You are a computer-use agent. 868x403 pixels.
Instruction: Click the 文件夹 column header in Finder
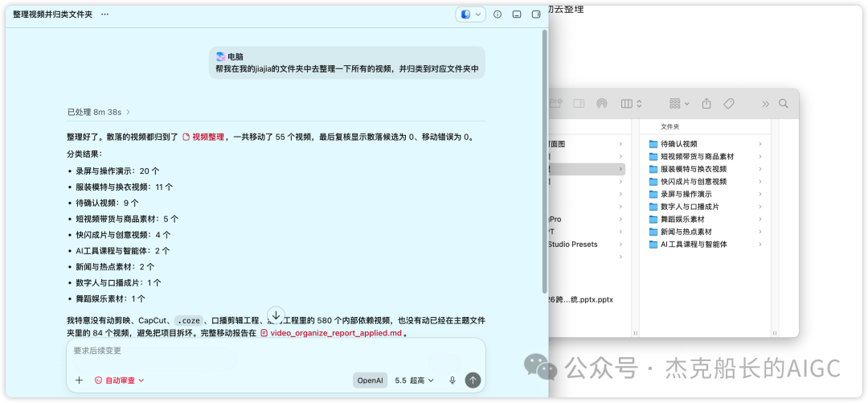[x=669, y=127]
